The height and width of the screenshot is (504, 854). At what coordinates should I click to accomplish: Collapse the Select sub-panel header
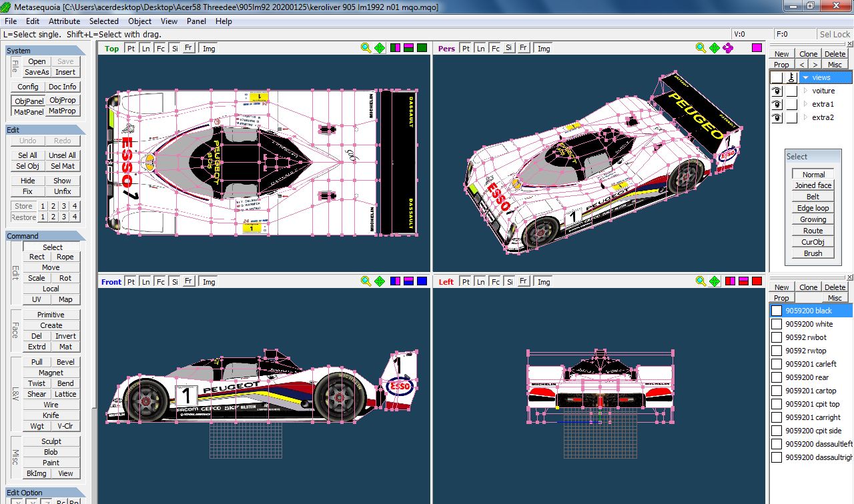(x=813, y=156)
